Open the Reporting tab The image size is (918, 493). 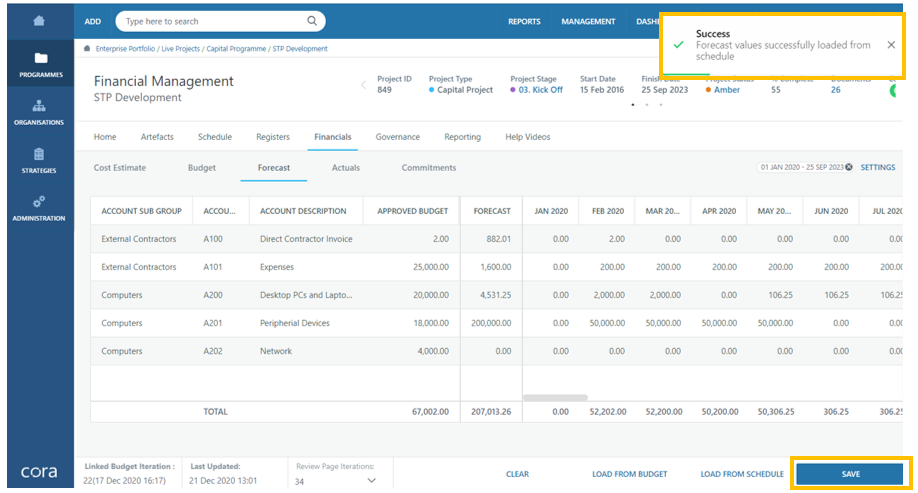coord(463,137)
